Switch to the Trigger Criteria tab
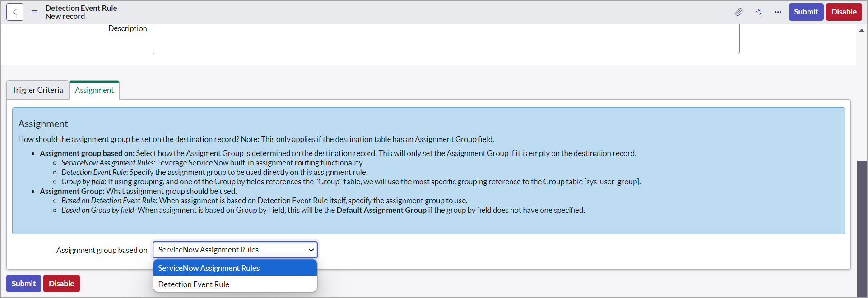 pyautogui.click(x=37, y=90)
